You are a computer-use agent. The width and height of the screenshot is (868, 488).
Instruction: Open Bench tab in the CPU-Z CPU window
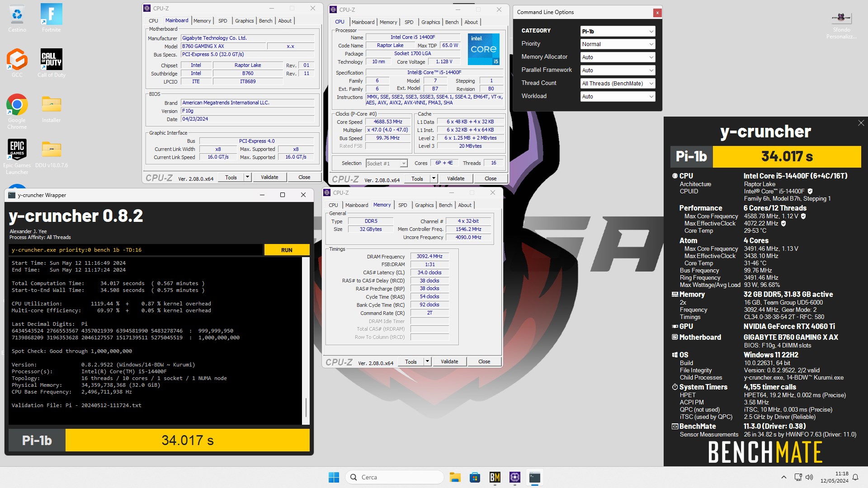point(452,22)
